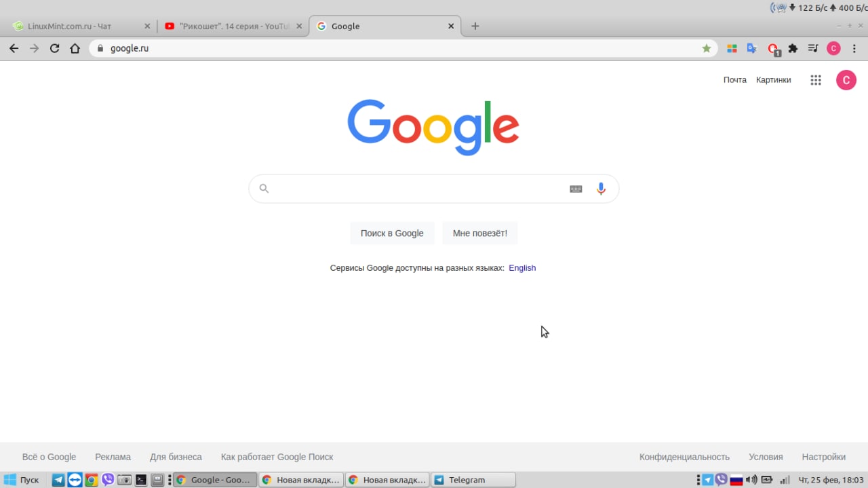Open the Реклама footer link
868x488 pixels.
pos(113,457)
